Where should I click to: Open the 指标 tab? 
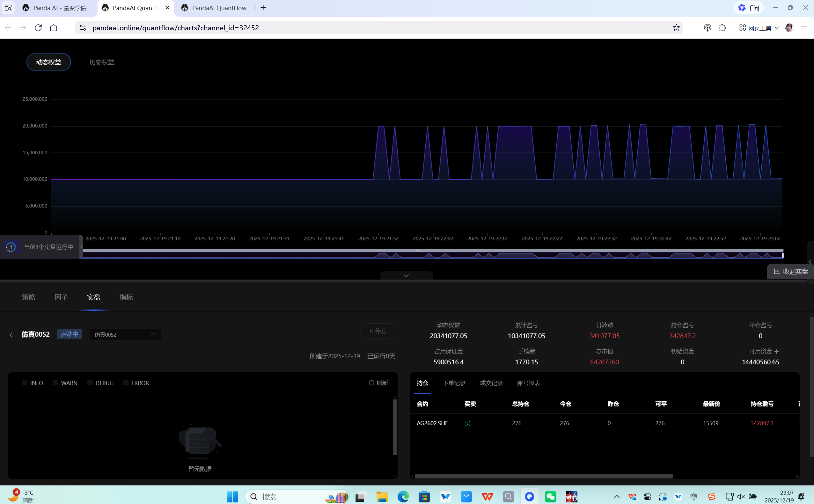126,297
